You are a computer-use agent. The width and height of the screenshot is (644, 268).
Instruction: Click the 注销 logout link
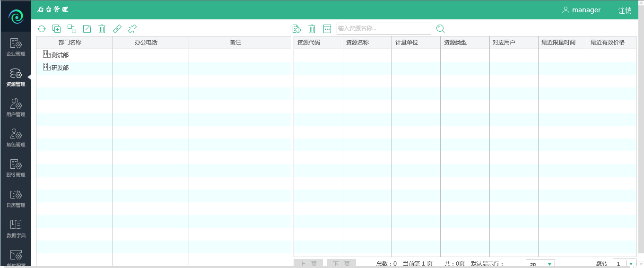point(625,10)
